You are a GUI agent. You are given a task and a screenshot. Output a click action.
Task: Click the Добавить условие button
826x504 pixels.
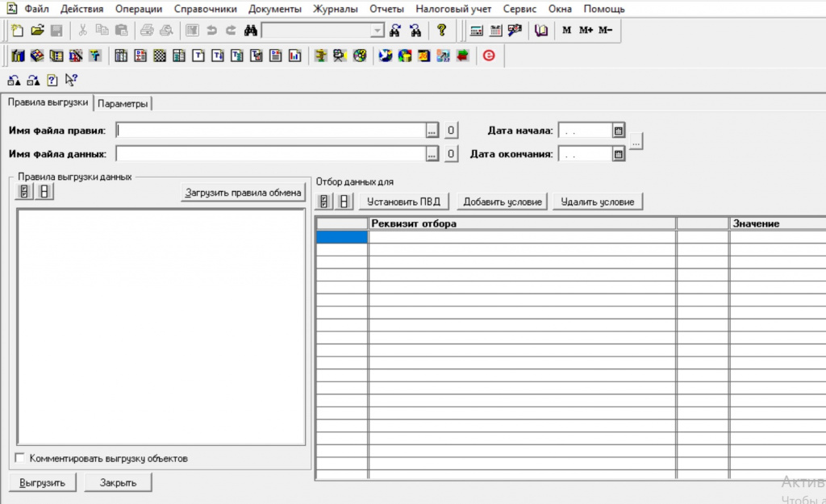503,201
